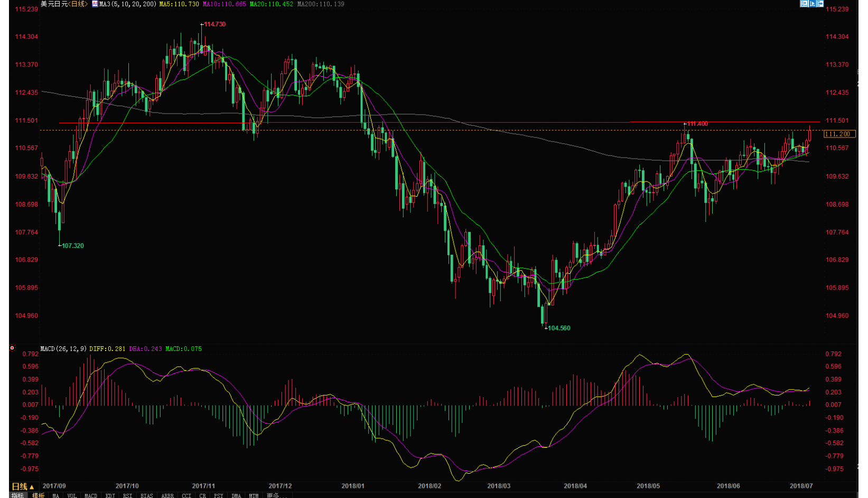868x498 pixels.
Task: Show the BIAS indicator
Action: [146, 495]
